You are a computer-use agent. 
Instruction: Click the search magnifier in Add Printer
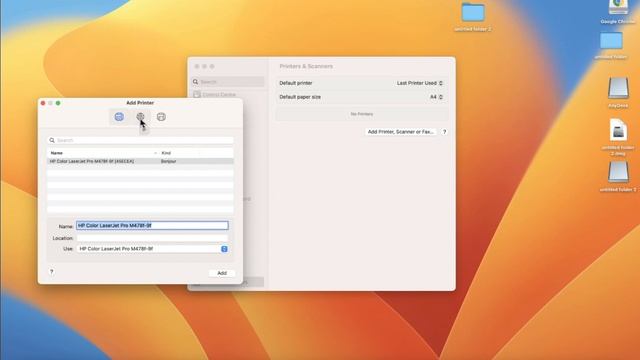point(52,140)
